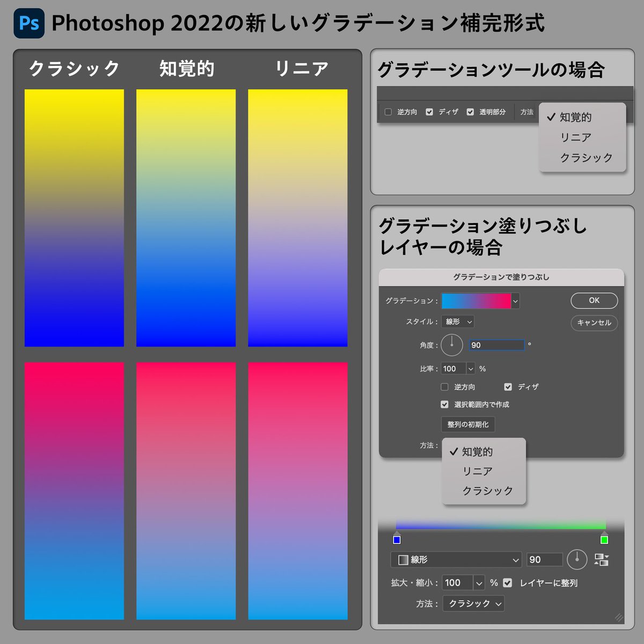Viewport: 644px width, 644px height.
Task: Click the リニア column heading
Action: click(302, 69)
